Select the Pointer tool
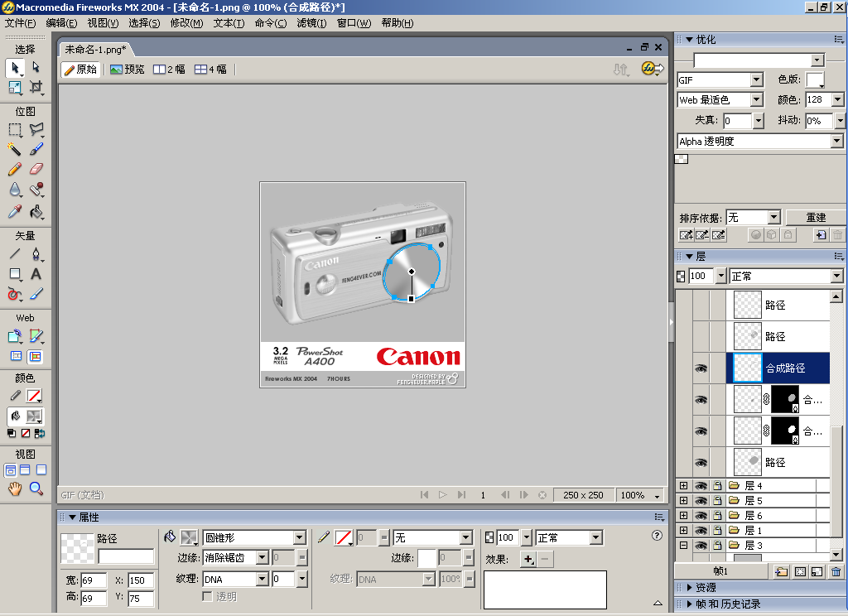 click(15, 68)
